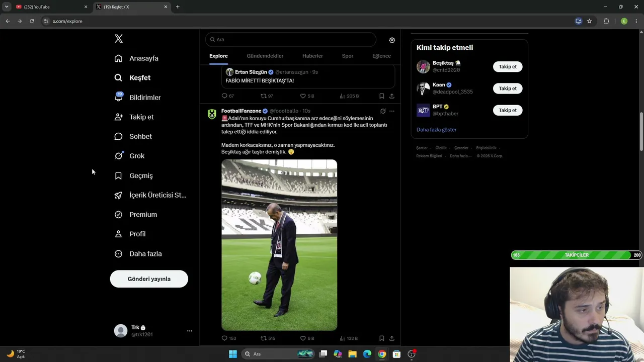The width and height of the screenshot is (644, 362).
Task: Follow BPT with Takip et button
Action: (508, 110)
